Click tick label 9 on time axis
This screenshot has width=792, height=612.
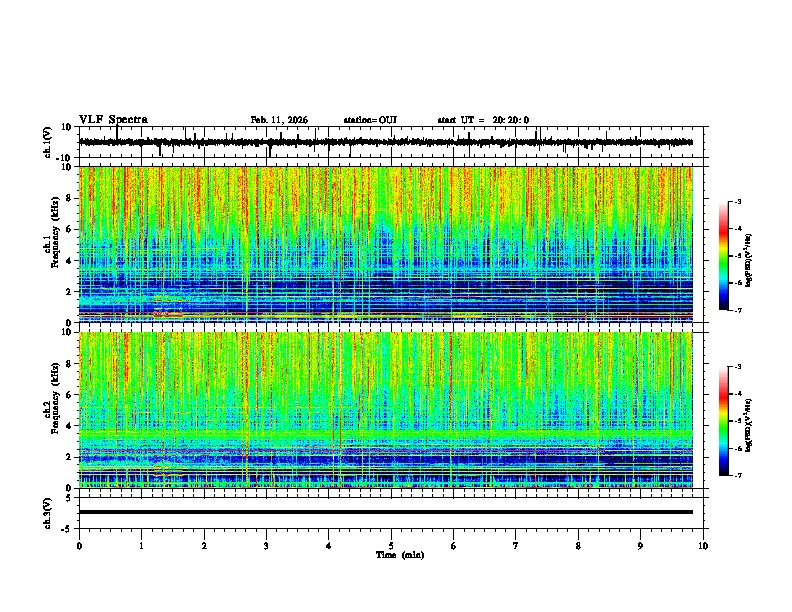pyautogui.click(x=640, y=546)
